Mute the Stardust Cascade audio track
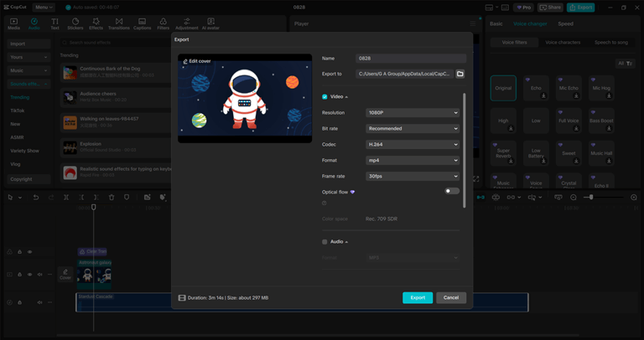644x340 pixels. pos(40,302)
